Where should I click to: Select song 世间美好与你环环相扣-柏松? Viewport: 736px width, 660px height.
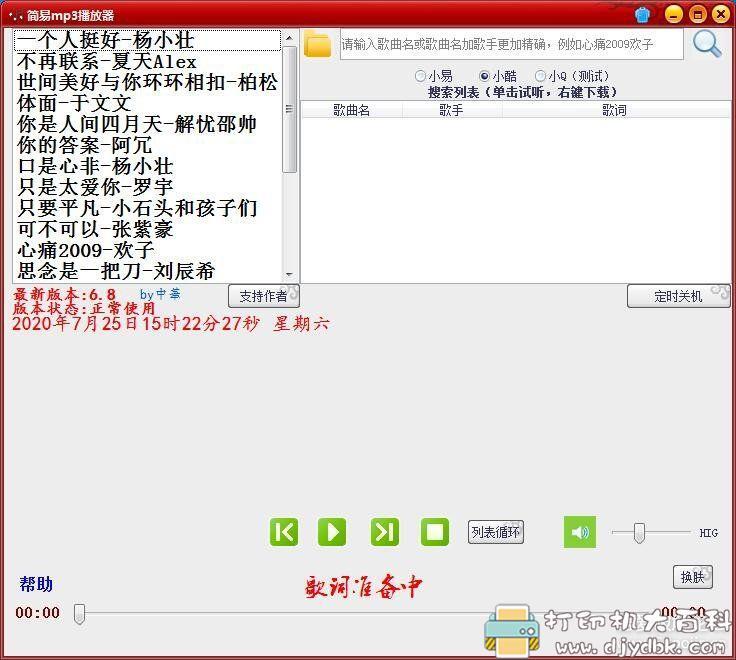pyautogui.click(x=147, y=83)
